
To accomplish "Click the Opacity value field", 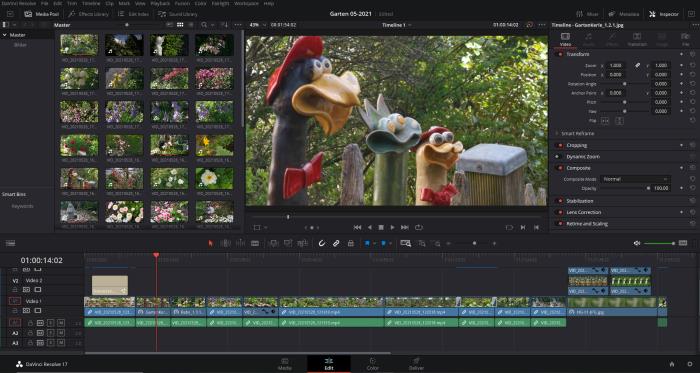I will tap(660, 188).
